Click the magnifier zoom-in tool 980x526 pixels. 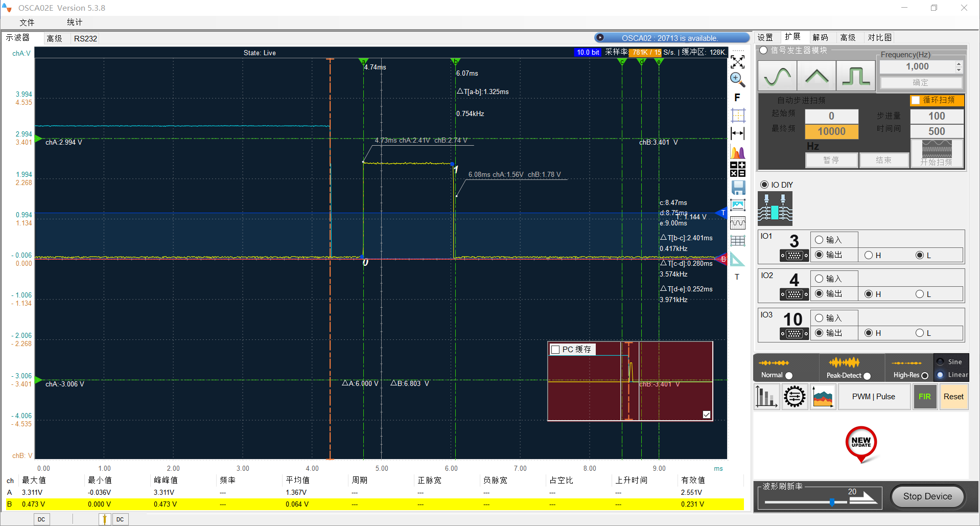coord(737,79)
